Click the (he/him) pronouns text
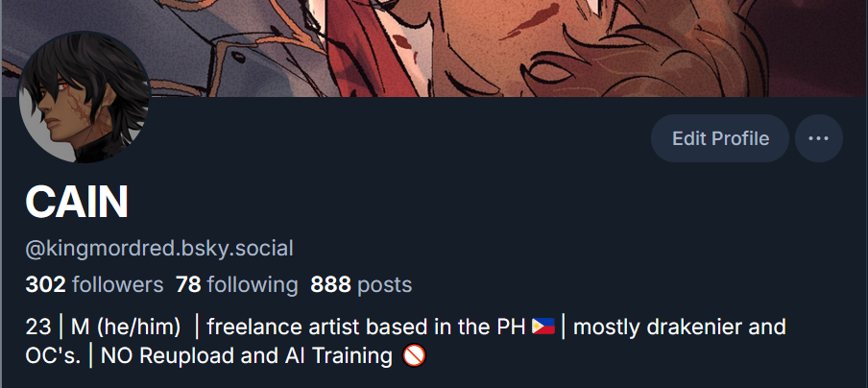Viewport: 868px width, 388px height. coord(138,327)
